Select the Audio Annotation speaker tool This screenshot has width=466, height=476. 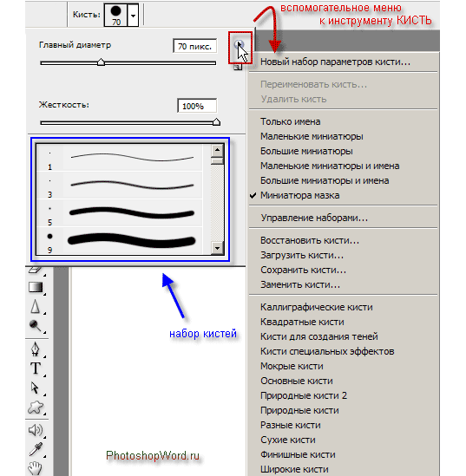click(x=36, y=430)
